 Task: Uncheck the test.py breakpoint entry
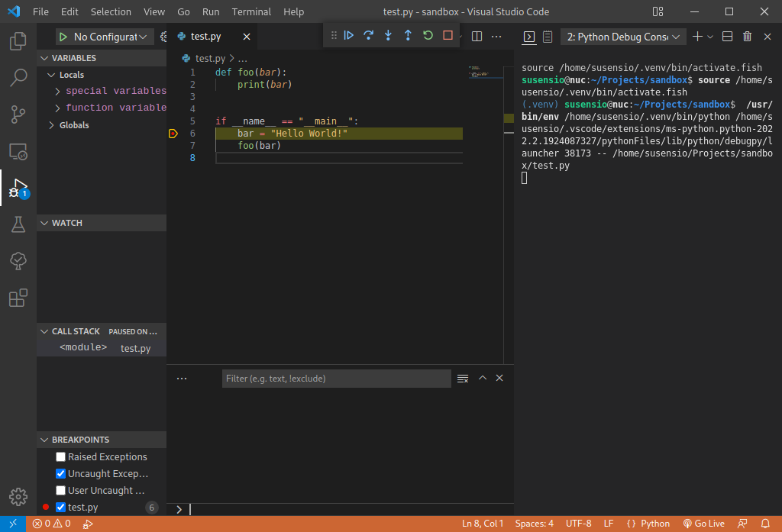[60, 507]
